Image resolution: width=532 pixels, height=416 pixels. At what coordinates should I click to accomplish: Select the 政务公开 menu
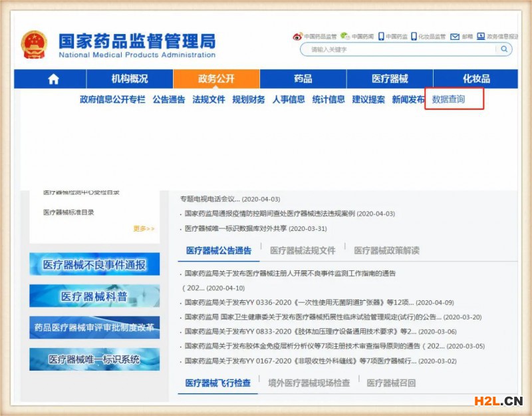point(217,79)
